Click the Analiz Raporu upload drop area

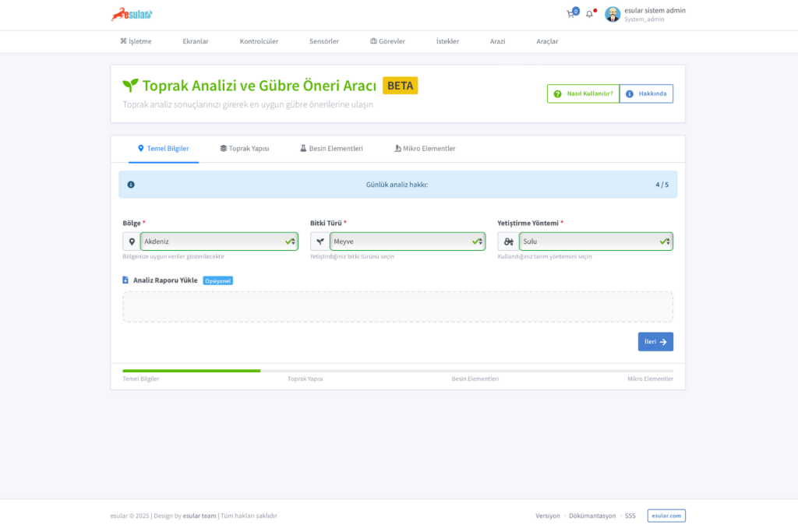coord(397,307)
